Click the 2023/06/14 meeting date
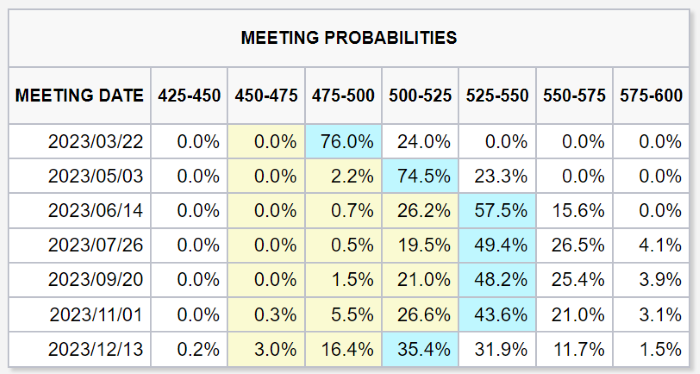This screenshot has width=700, height=374. click(96, 211)
